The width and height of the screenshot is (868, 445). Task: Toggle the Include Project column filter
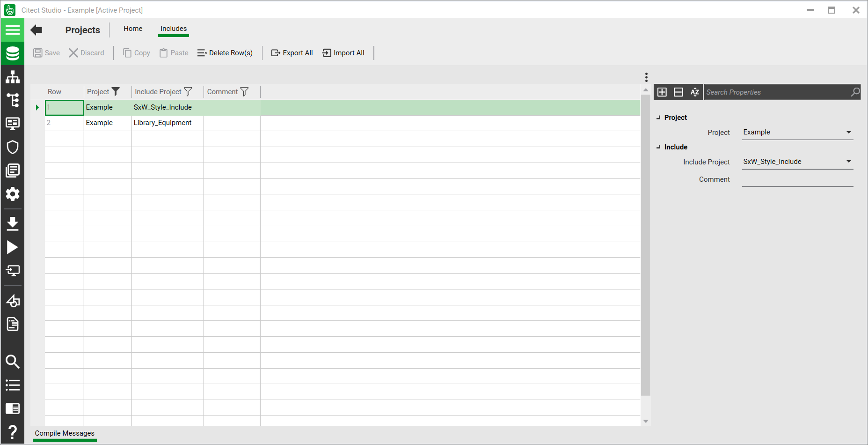coord(188,92)
